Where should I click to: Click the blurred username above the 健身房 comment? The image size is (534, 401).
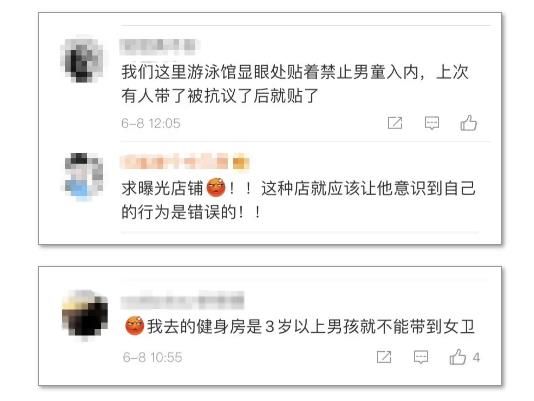click(x=182, y=300)
